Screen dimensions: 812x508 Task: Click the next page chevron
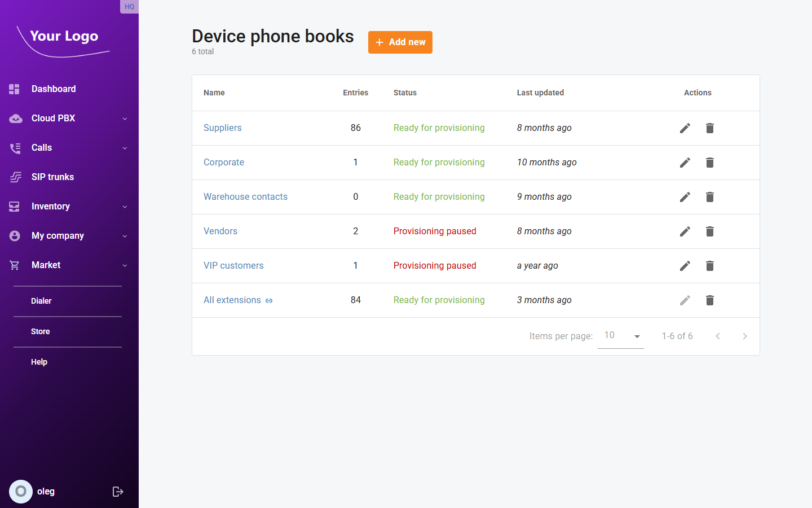(x=744, y=336)
